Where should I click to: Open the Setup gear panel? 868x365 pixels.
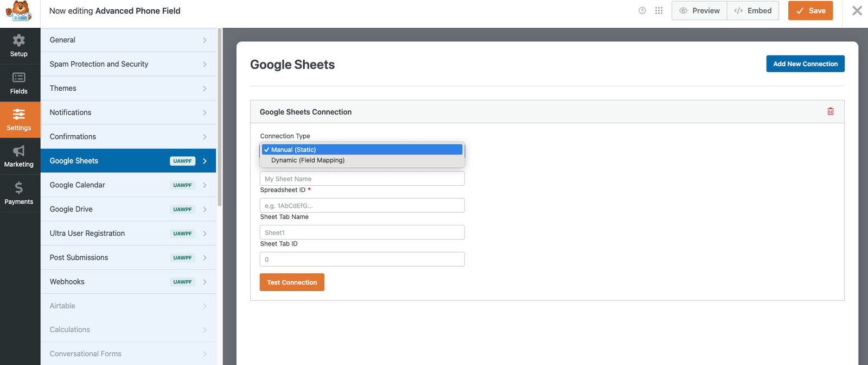(19, 46)
